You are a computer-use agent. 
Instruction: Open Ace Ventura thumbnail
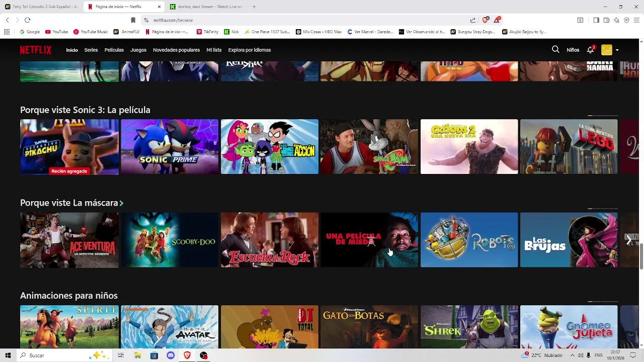69,240
